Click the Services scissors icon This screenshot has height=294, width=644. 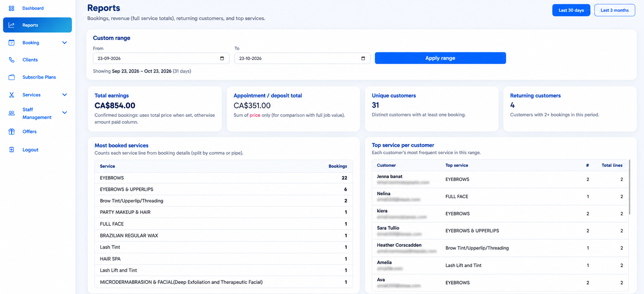pos(12,95)
